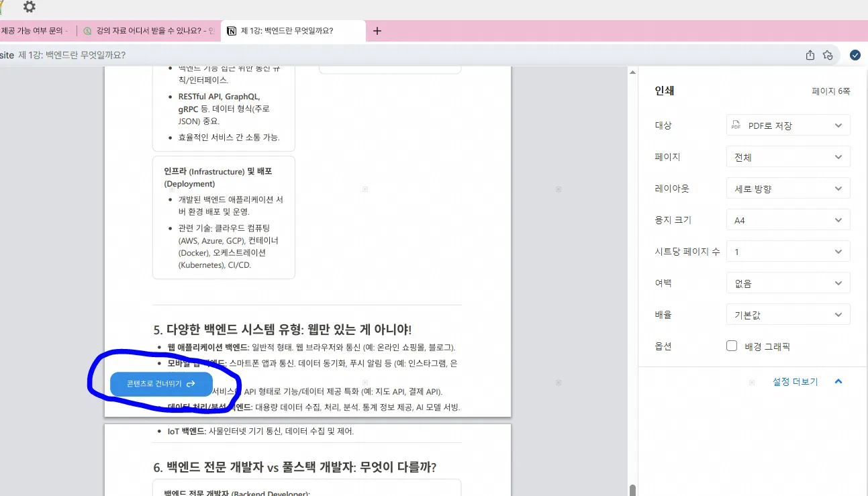The height and width of the screenshot is (496, 868).
Task: Click the '효율적인 서비스 간 소통 가능.' bullet
Action: point(229,137)
